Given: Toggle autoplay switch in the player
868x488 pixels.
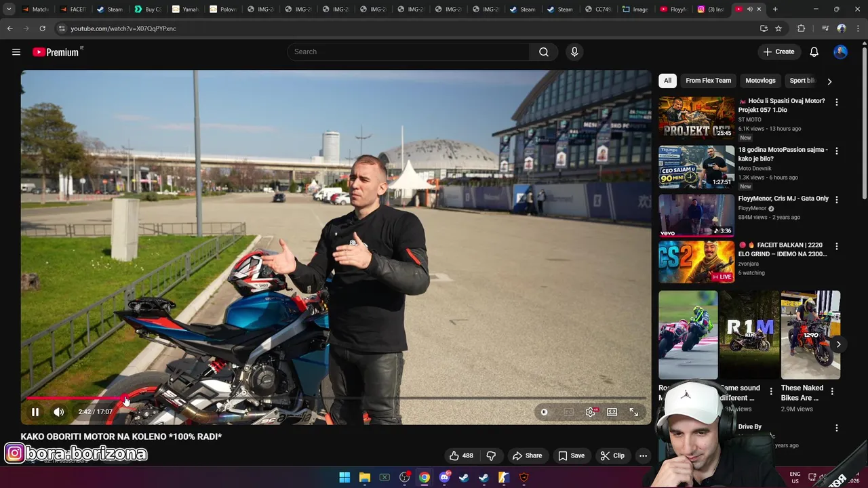Looking at the screenshot, I should click(x=544, y=412).
